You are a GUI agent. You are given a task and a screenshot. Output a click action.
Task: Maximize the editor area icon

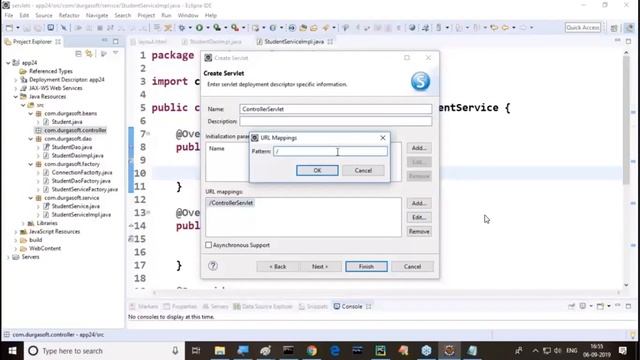(x=629, y=41)
